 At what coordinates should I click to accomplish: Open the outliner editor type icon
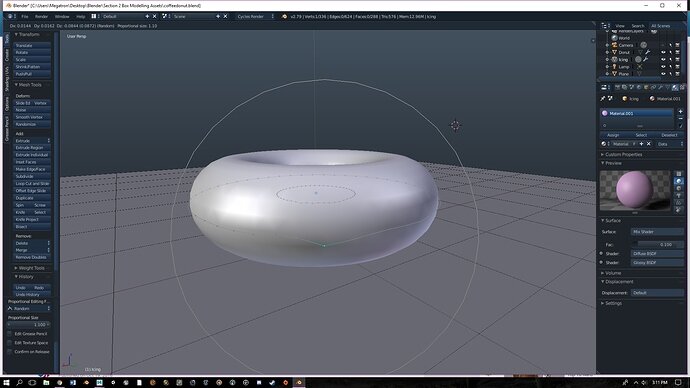pyautogui.click(x=605, y=26)
